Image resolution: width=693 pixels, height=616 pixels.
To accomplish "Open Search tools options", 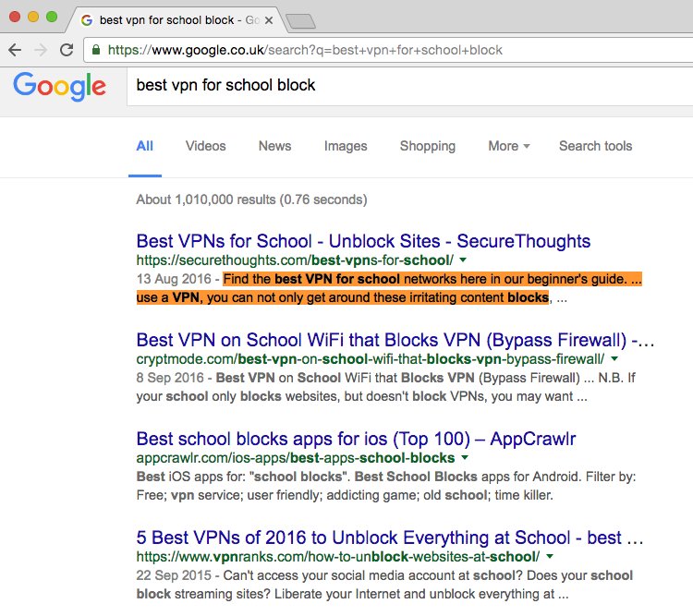I will pyautogui.click(x=595, y=146).
